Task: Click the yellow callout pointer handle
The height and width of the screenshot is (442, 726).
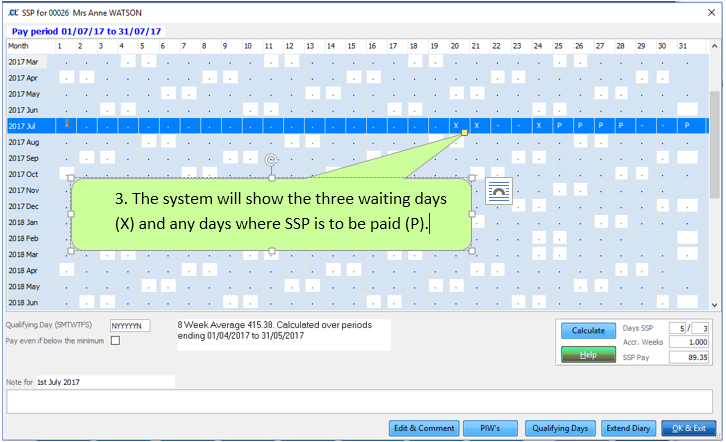Action: click(x=464, y=132)
